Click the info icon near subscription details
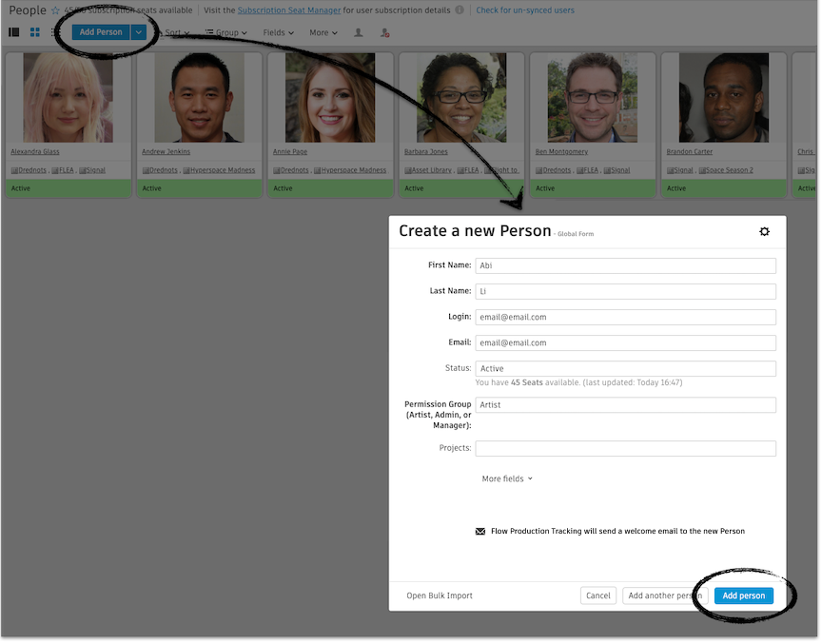This screenshot has height=644, width=822. click(x=460, y=11)
